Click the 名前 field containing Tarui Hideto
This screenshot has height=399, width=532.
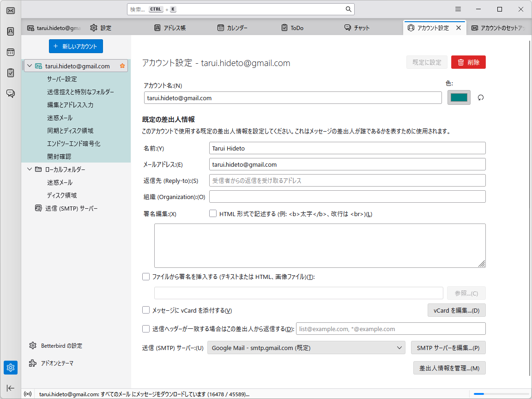(347, 148)
